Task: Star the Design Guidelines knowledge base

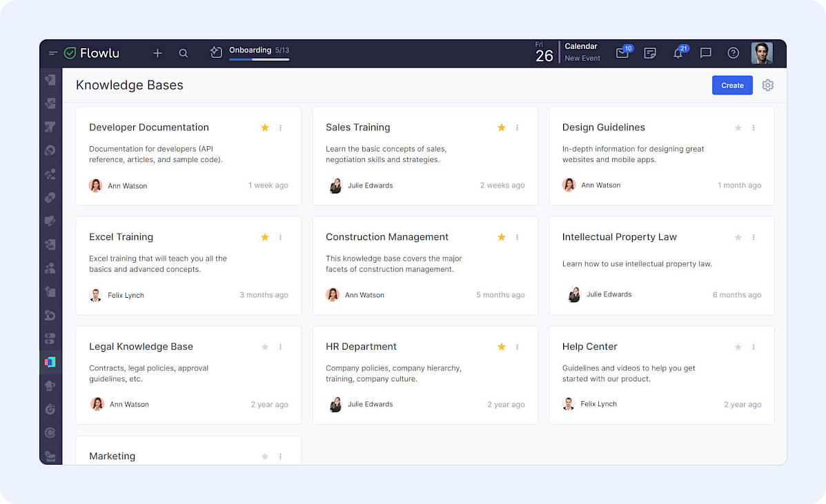Action: 738,128
